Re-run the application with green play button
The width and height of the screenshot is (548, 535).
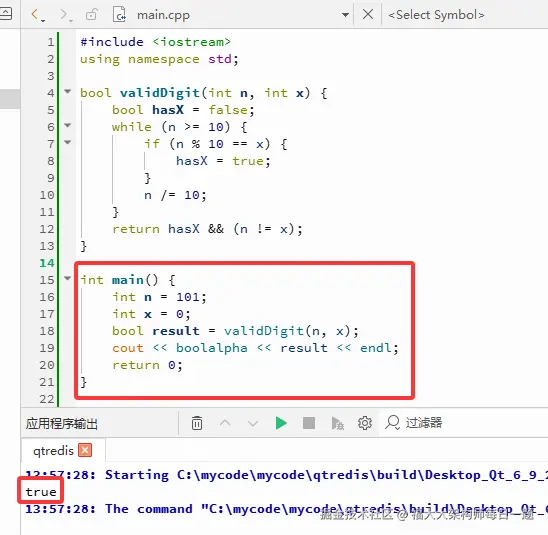pos(281,423)
